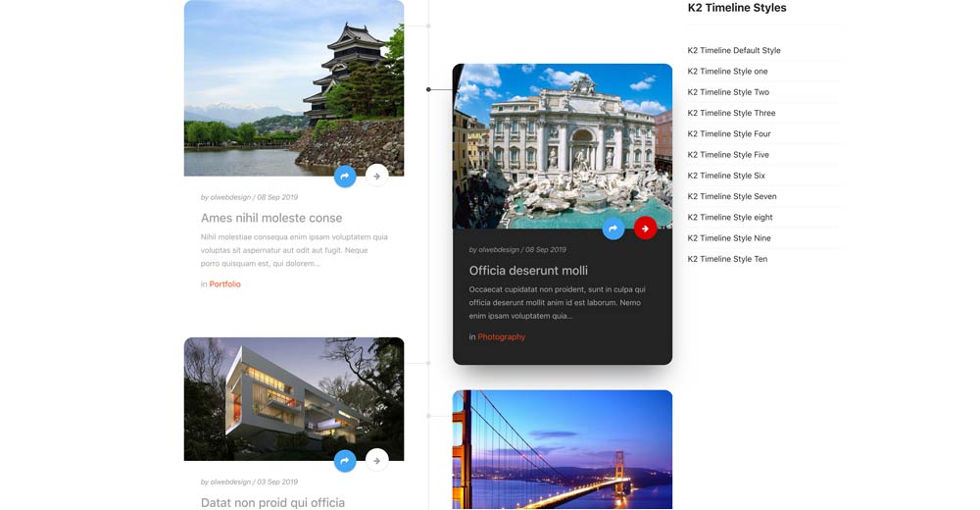This screenshot has height=510, width=980.
Task: Click share icon on Officia deserunt molli card
Action: 613,229
